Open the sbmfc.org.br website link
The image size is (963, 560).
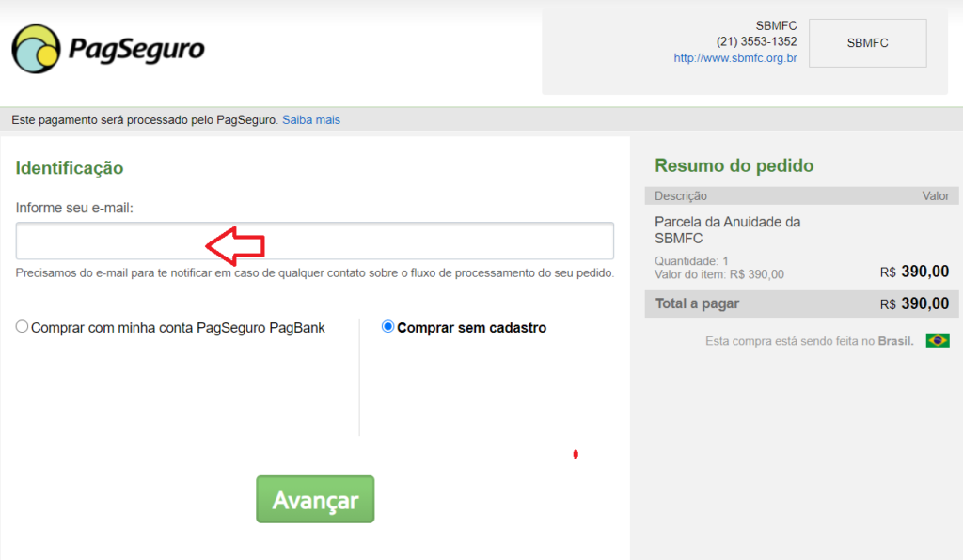pyautogui.click(x=735, y=58)
